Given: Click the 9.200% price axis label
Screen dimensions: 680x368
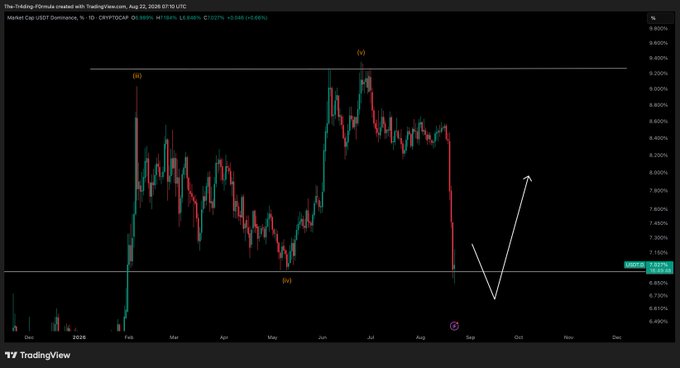Looking at the screenshot, I should pos(658,74).
